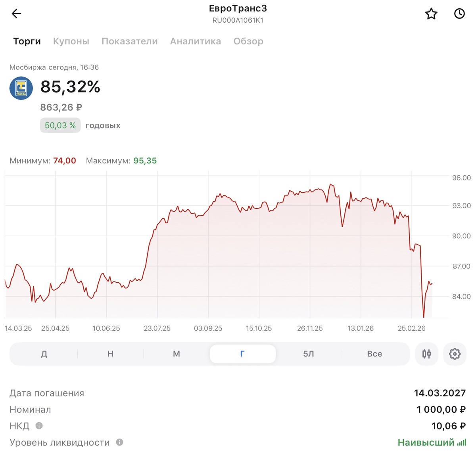This screenshot has height=458, width=476.
Task: Select the Г year period
Action: 243,354
